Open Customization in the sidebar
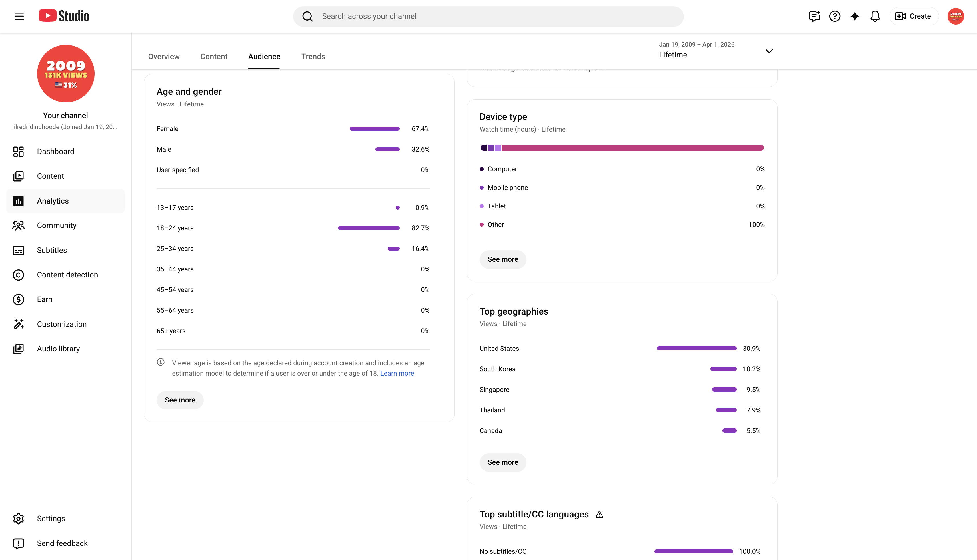977x560 pixels. [65, 324]
